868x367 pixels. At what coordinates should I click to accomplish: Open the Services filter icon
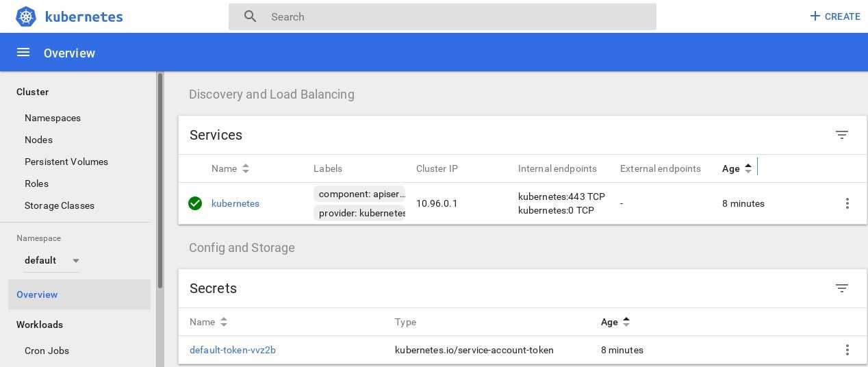tap(842, 135)
